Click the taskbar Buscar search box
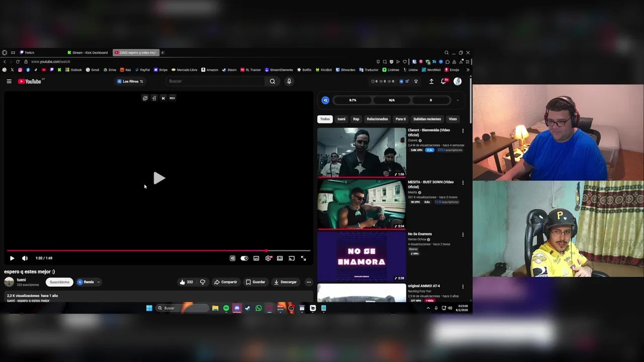Viewport: 644px width, 362px height. click(x=182, y=308)
